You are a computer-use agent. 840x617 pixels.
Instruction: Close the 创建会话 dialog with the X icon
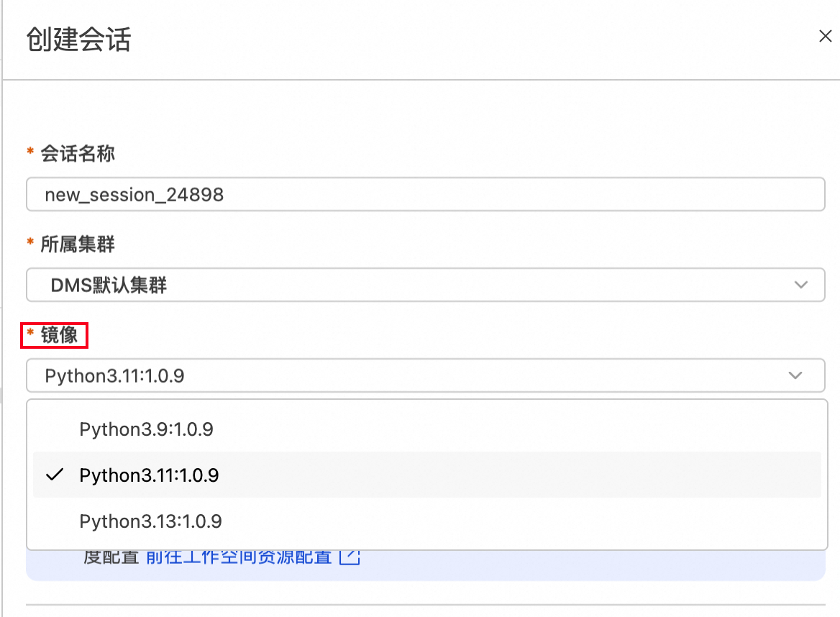[x=826, y=36]
